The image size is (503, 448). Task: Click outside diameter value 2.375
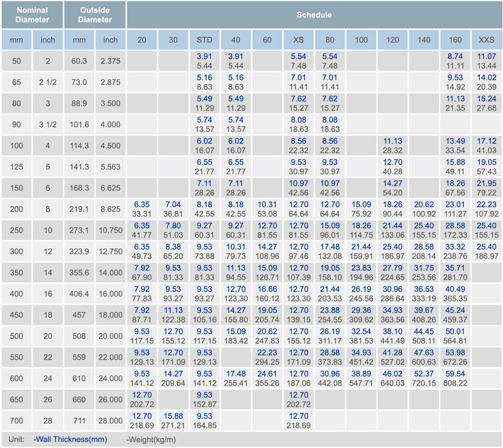(111, 61)
